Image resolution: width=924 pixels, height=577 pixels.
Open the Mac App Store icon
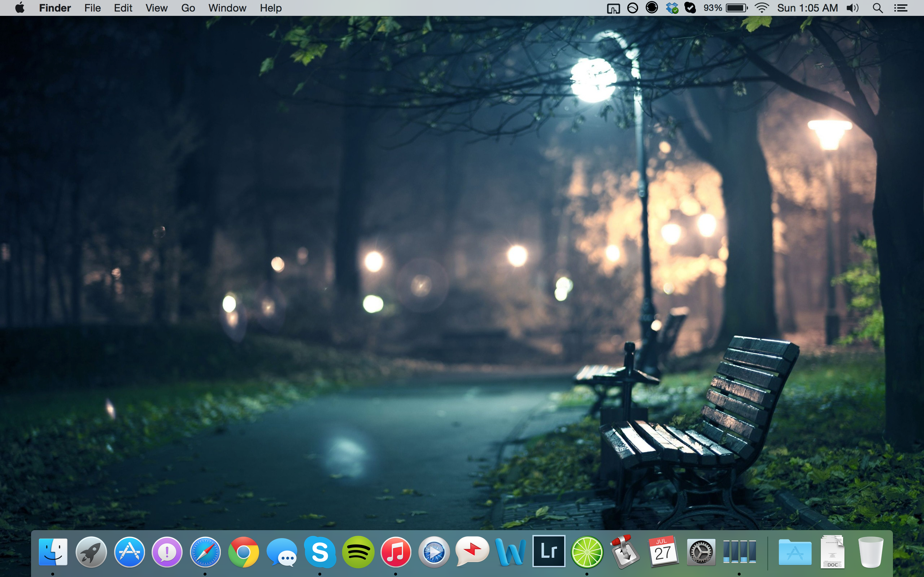click(x=129, y=552)
